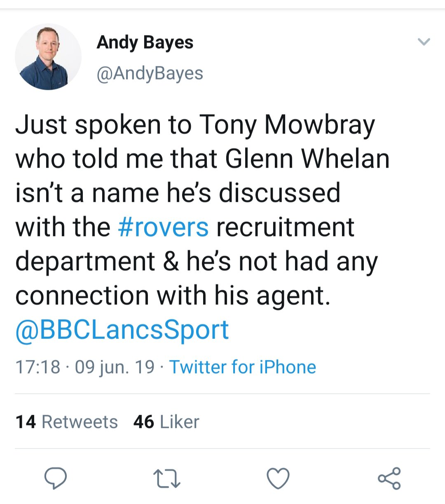Image resolution: width=445 pixels, height=504 pixels.
Task: Open Andy Bayes' profile picture
Action: (48, 57)
